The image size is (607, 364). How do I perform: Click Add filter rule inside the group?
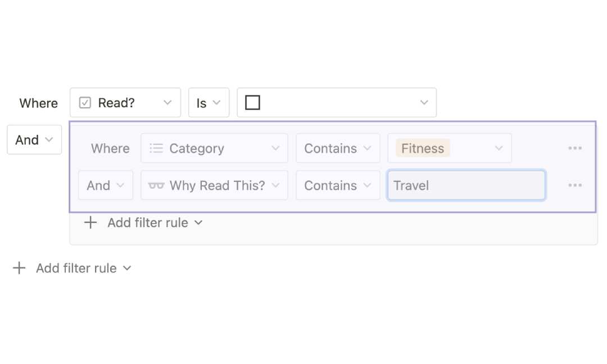point(148,222)
